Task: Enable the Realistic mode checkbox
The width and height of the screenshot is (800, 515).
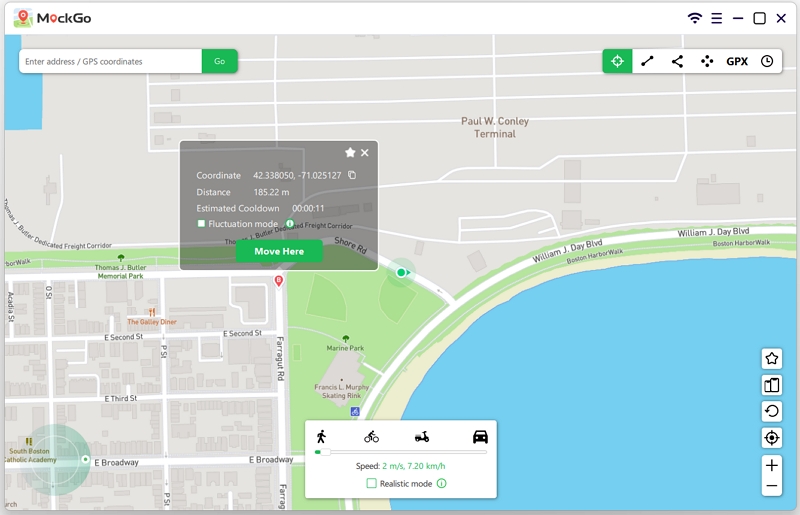Action: tap(371, 483)
